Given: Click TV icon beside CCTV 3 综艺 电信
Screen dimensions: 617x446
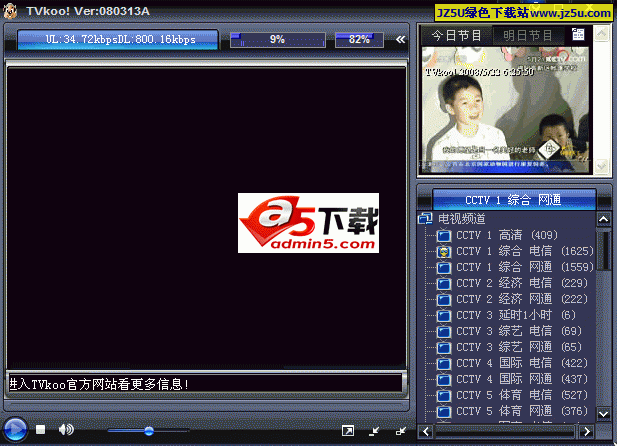Looking at the screenshot, I should click(444, 332).
